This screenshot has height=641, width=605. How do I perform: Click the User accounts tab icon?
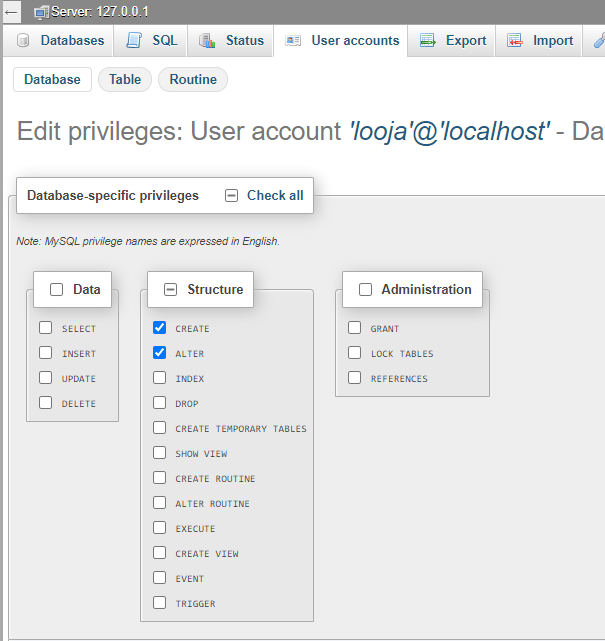(293, 41)
